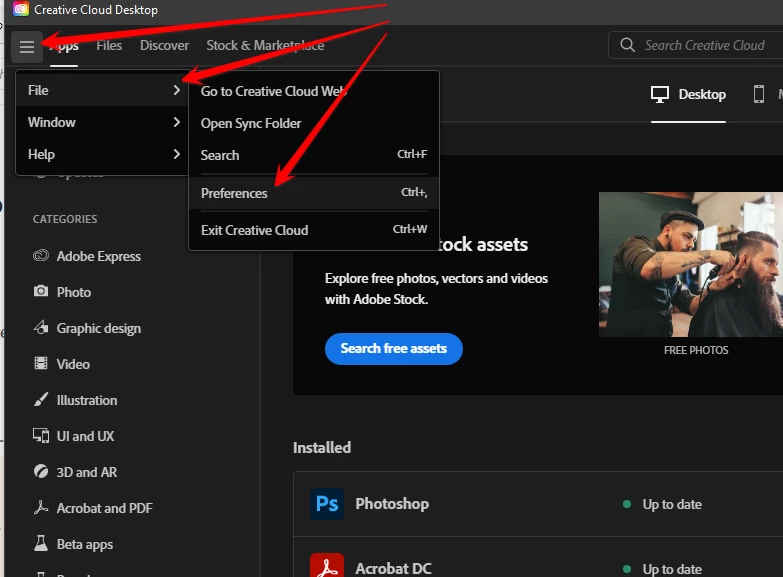Select Exit Creative Cloud

coord(314,230)
